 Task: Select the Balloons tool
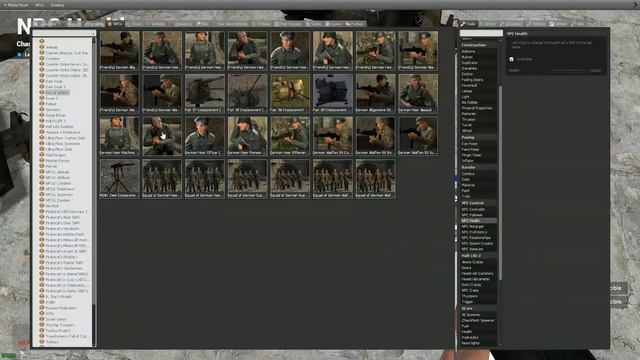point(479,51)
